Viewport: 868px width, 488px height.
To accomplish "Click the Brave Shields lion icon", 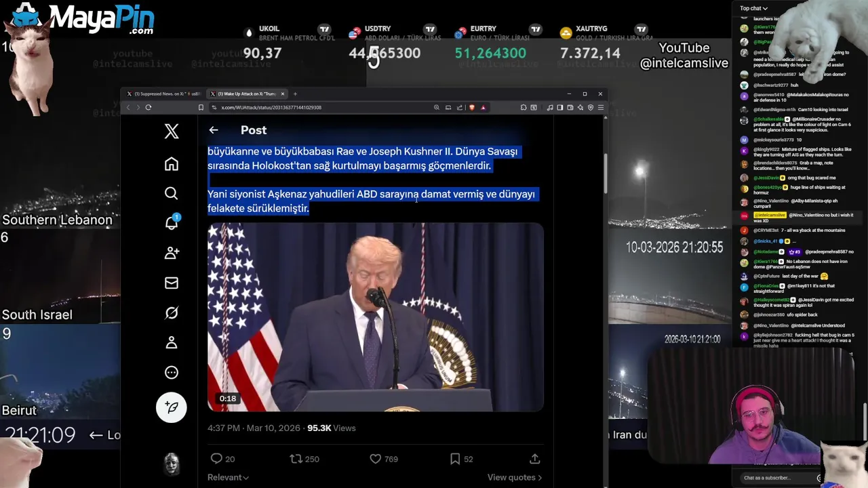I will pos(472,107).
